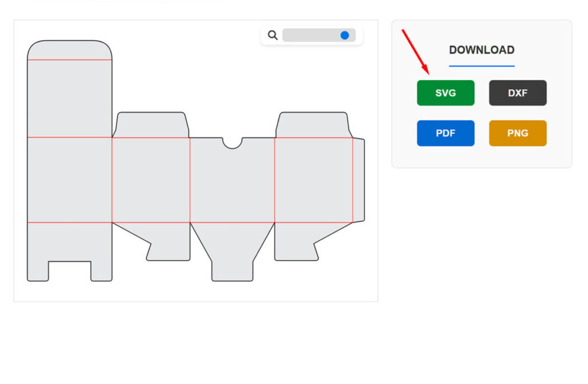Click the leftmost main box panel
The width and height of the screenshot is (588, 384).
[69, 180]
